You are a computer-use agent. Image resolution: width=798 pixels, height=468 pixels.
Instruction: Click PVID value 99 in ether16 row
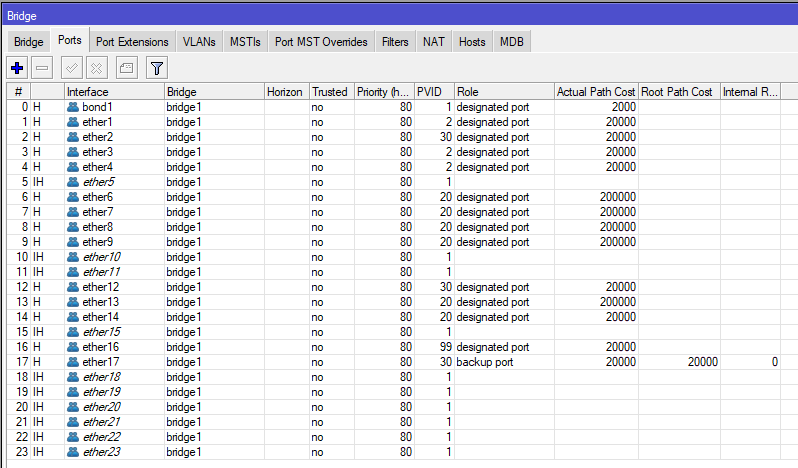(446, 347)
